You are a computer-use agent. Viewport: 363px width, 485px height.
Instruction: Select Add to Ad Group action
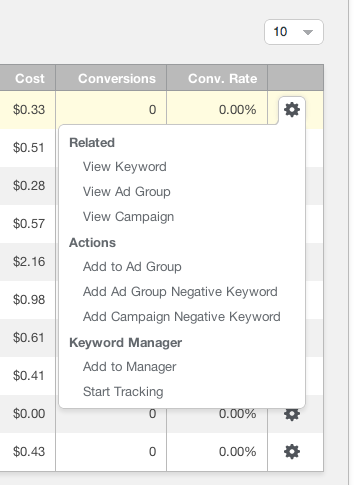pyautogui.click(x=132, y=267)
